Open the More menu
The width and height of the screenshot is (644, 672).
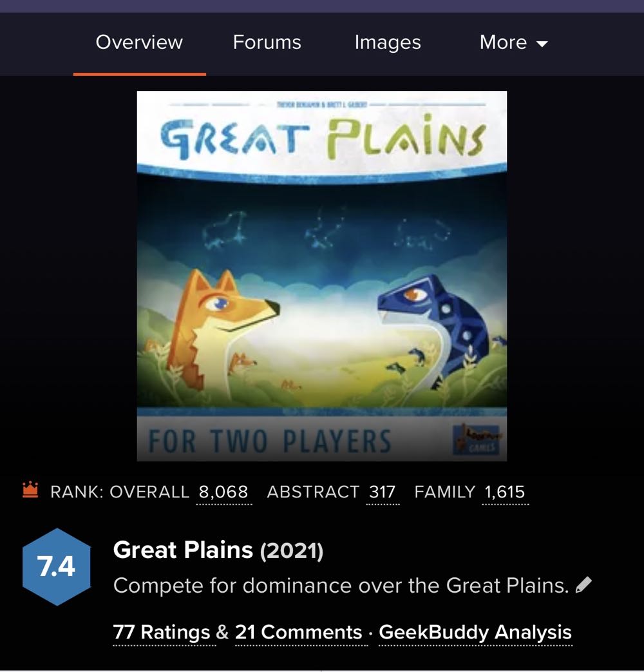pyautogui.click(x=514, y=42)
